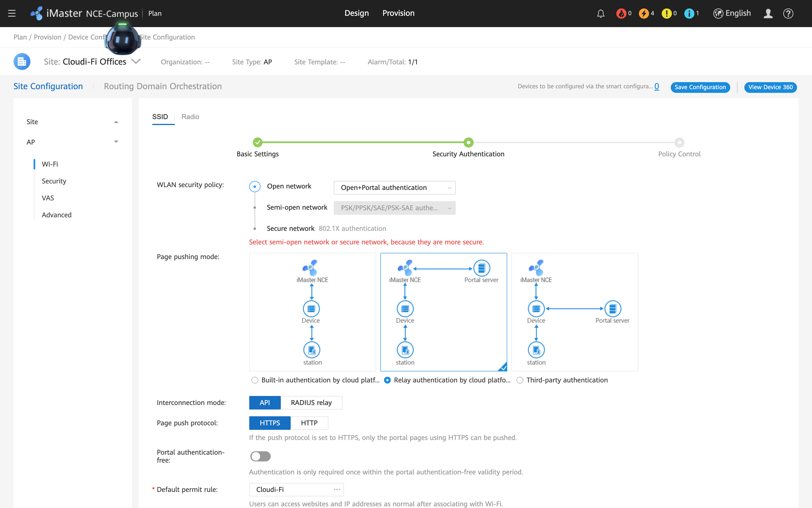Click Basic Settings step checkmark

click(x=258, y=143)
